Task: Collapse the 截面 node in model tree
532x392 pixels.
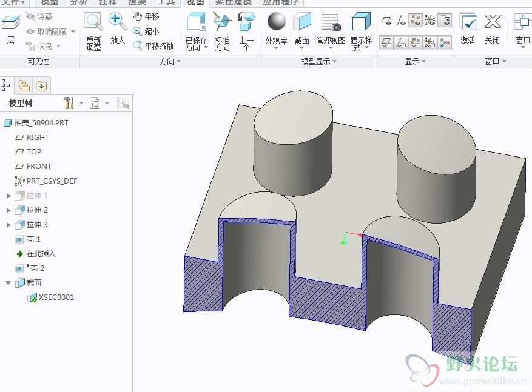Action: 8,283
